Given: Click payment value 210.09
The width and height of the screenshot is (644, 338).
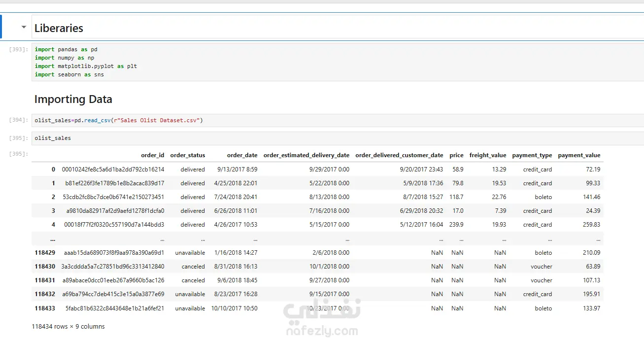Looking at the screenshot, I should coord(591,253).
